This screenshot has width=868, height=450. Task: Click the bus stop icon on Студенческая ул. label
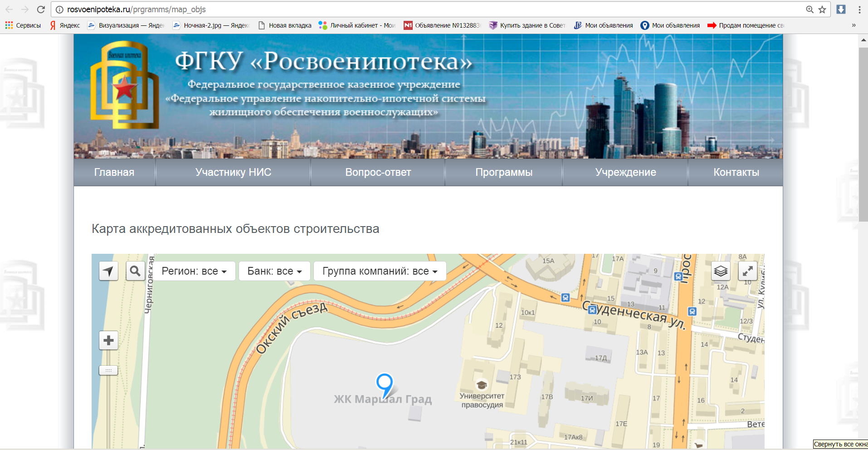[x=592, y=310]
